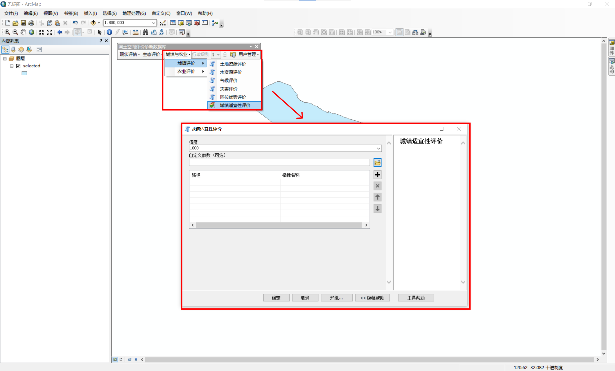Click into the custom parameter text field
Screen dimensions: 615x371
tap(279, 162)
